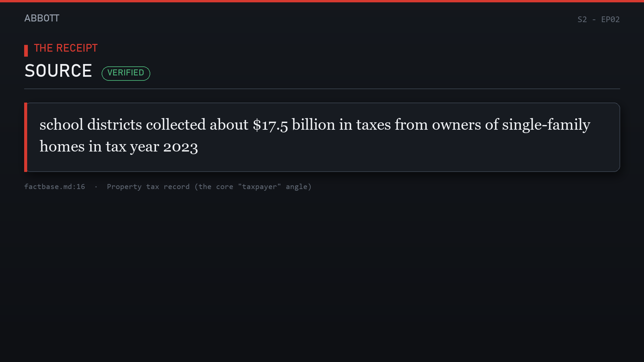Click the word single-family in the quote

[546, 125]
